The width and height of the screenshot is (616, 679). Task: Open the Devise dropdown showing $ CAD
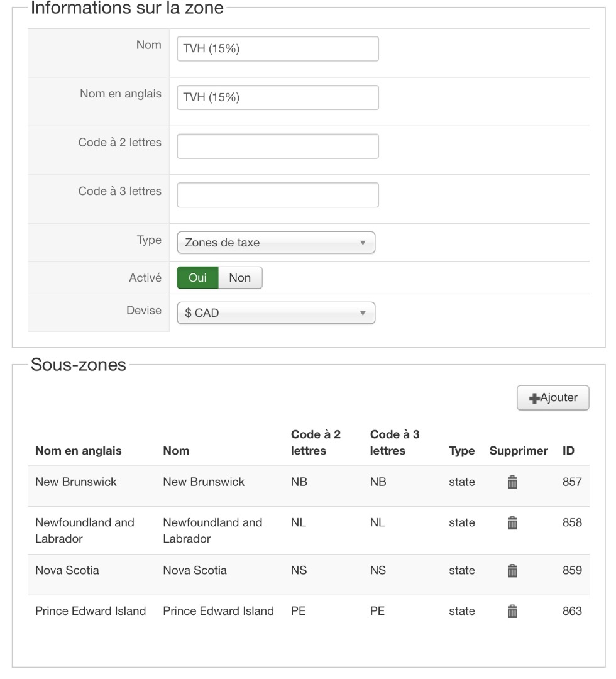(276, 313)
